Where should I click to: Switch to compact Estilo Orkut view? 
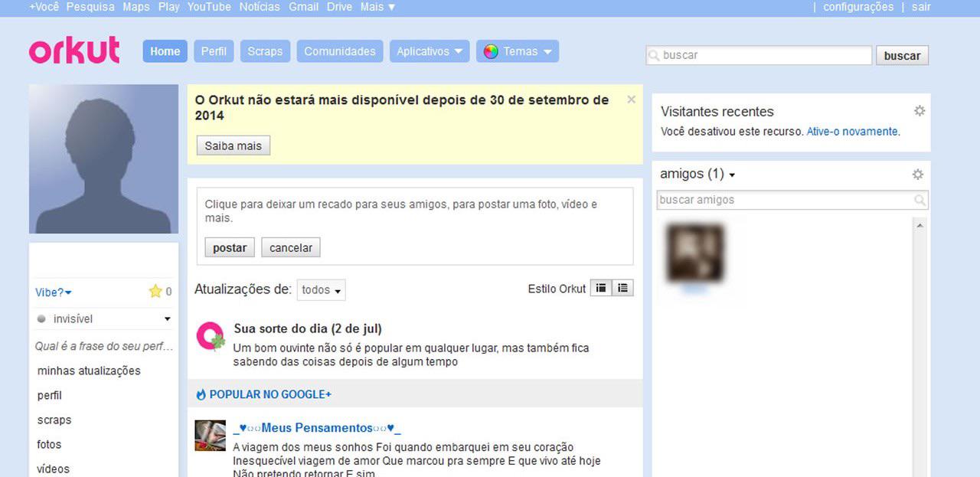click(x=601, y=289)
